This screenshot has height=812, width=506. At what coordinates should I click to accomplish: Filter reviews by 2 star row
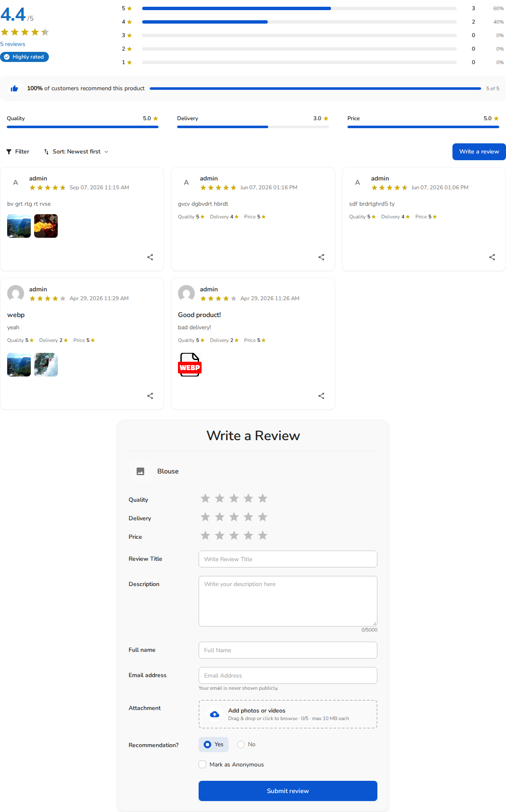(312, 49)
